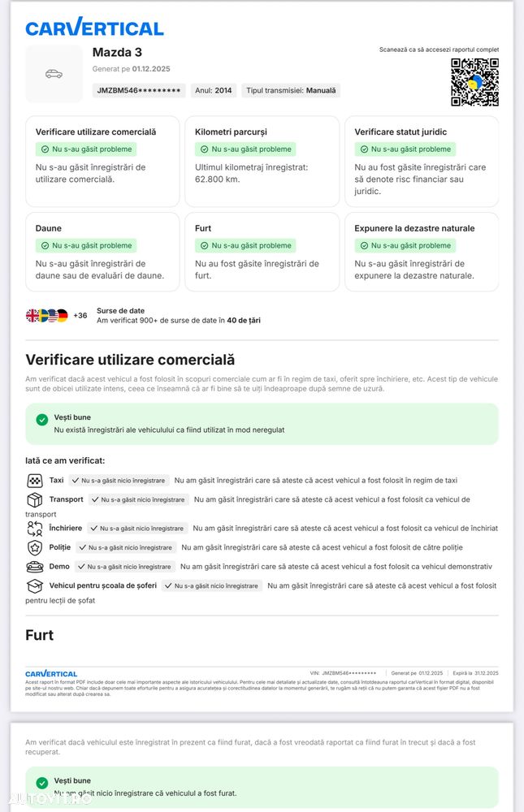The height and width of the screenshot is (812, 524).
Task: Click the Tipul transmisiei Manuală badge
Action: [291, 91]
